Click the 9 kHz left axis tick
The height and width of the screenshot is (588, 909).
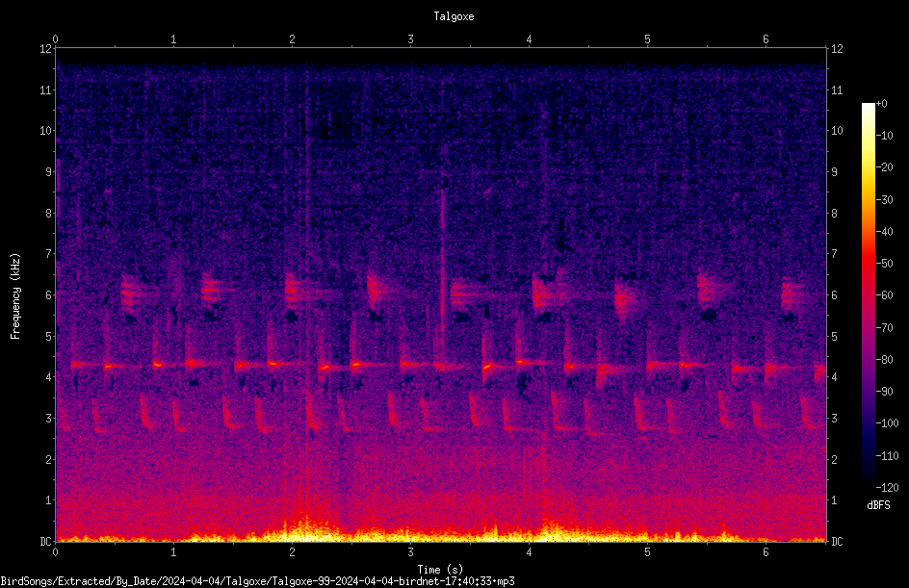49,172
